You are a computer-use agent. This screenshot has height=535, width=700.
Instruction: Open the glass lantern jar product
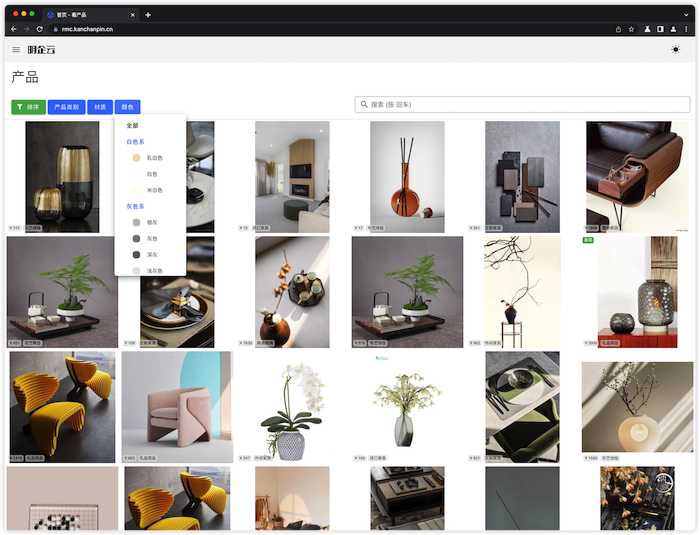pyautogui.click(x=637, y=292)
